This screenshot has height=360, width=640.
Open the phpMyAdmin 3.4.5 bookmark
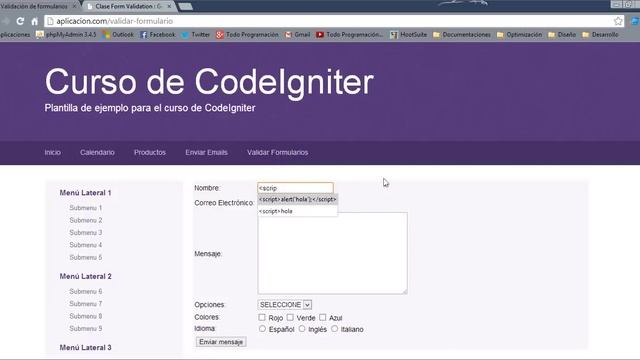pyautogui.click(x=66, y=35)
